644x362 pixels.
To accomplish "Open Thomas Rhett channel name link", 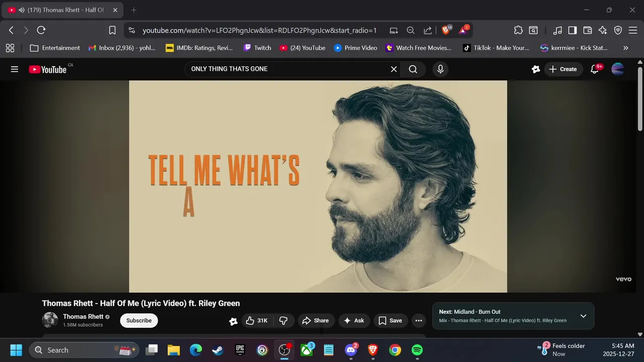I will tap(83, 317).
